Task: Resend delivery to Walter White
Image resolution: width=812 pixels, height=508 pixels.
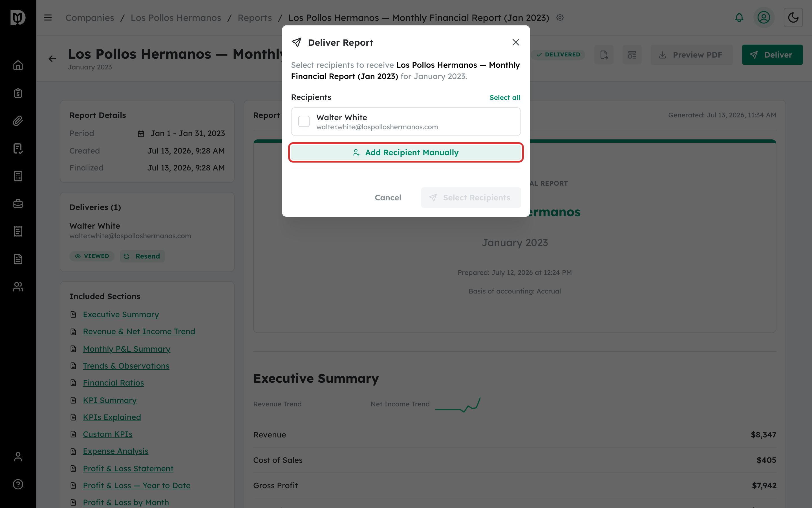Action: (x=142, y=256)
